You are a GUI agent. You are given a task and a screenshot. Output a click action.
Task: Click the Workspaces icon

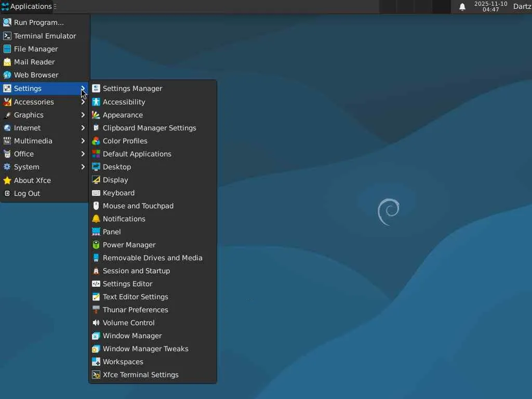(96, 362)
